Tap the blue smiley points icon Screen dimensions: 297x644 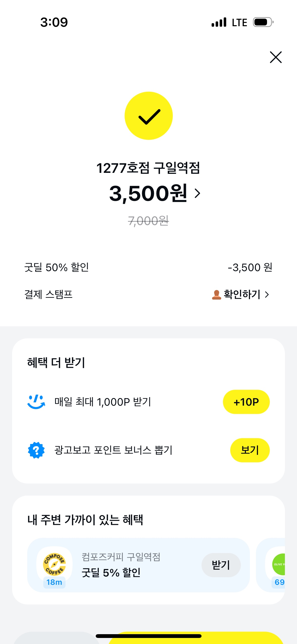(36, 402)
